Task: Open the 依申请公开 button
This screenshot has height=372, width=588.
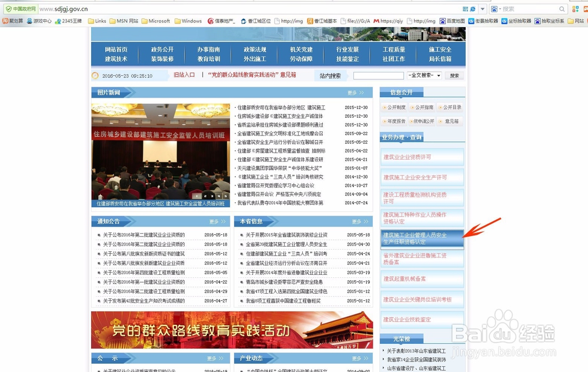Action: 422,121
